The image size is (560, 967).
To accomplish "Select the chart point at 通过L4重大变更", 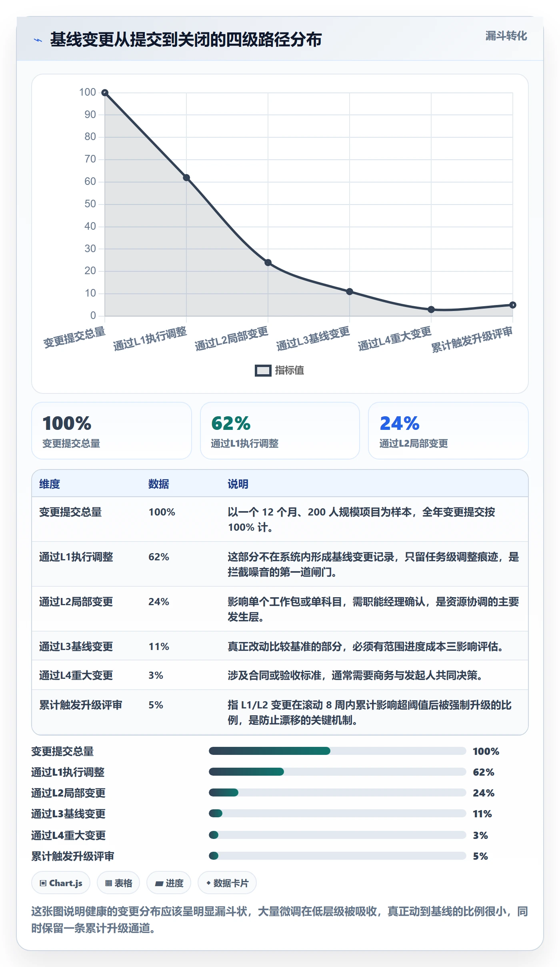I will click(431, 309).
